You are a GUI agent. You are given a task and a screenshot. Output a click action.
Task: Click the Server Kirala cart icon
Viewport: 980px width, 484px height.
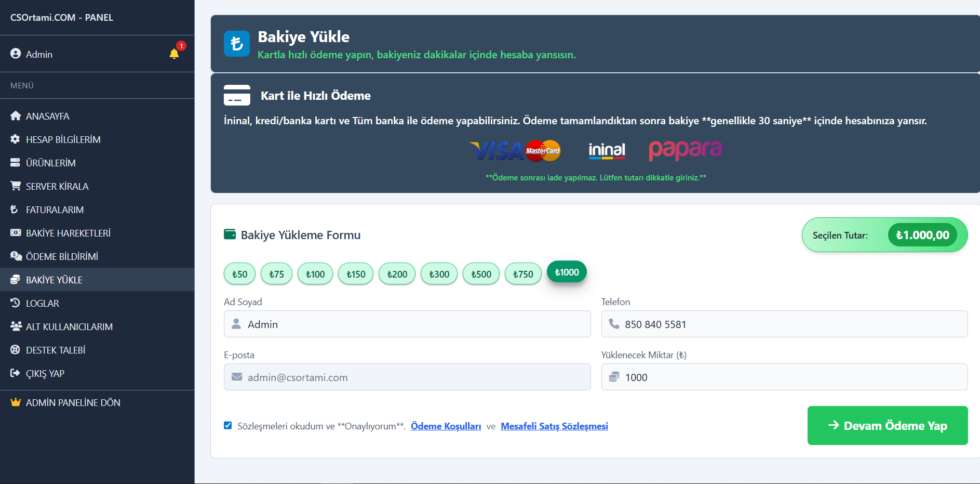15,186
